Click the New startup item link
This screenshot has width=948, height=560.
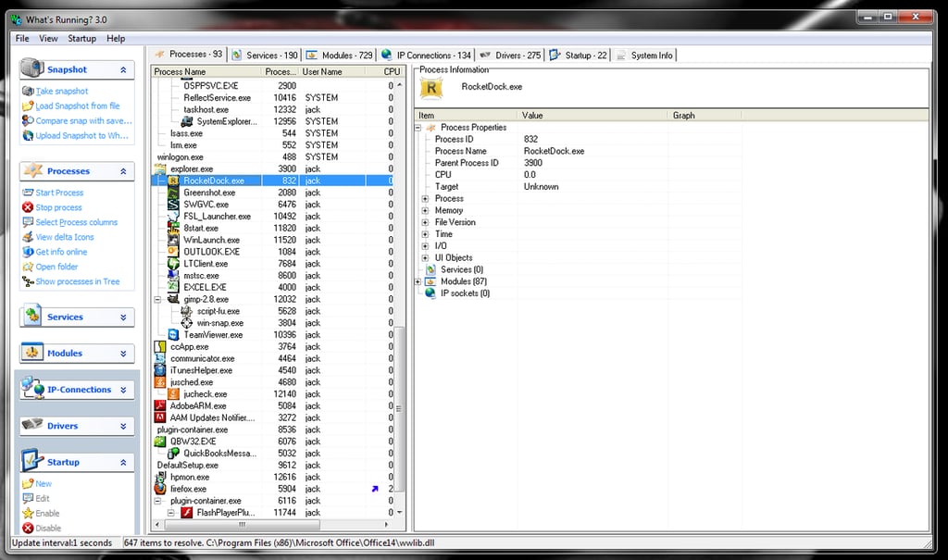point(44,484)
